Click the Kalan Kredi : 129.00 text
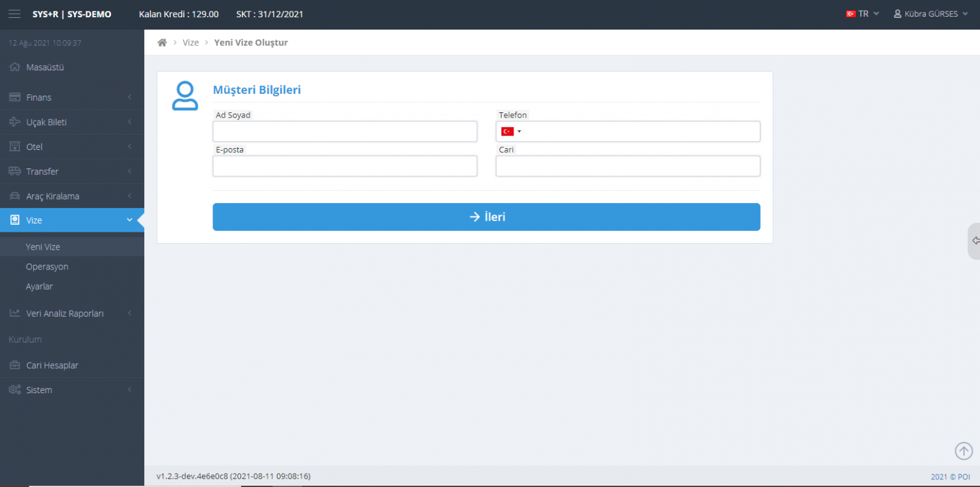The height and width of the screenshot is (487, 980). click(x=179, y=14)
